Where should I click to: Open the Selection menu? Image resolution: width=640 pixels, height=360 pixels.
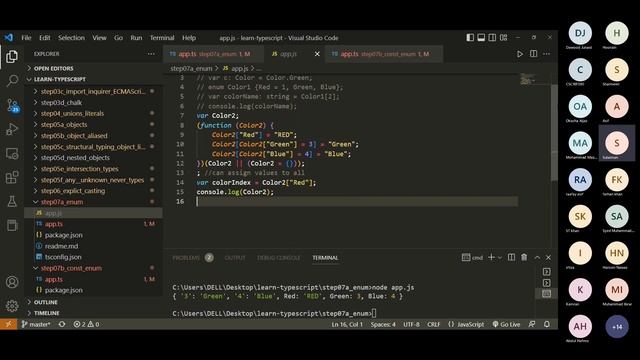point(71,38)
